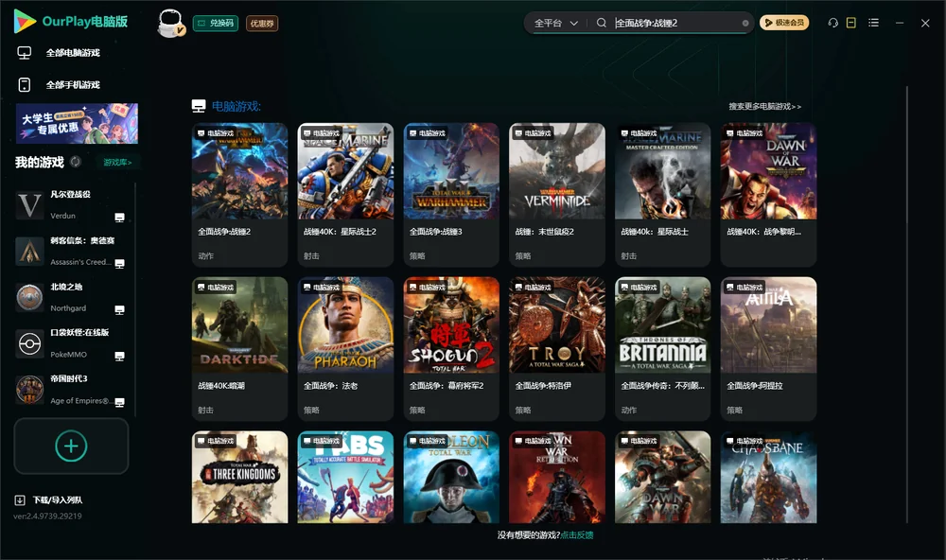
Task: Open 全面战争传奇：不列颠 Britannia card
Action: 662,348
